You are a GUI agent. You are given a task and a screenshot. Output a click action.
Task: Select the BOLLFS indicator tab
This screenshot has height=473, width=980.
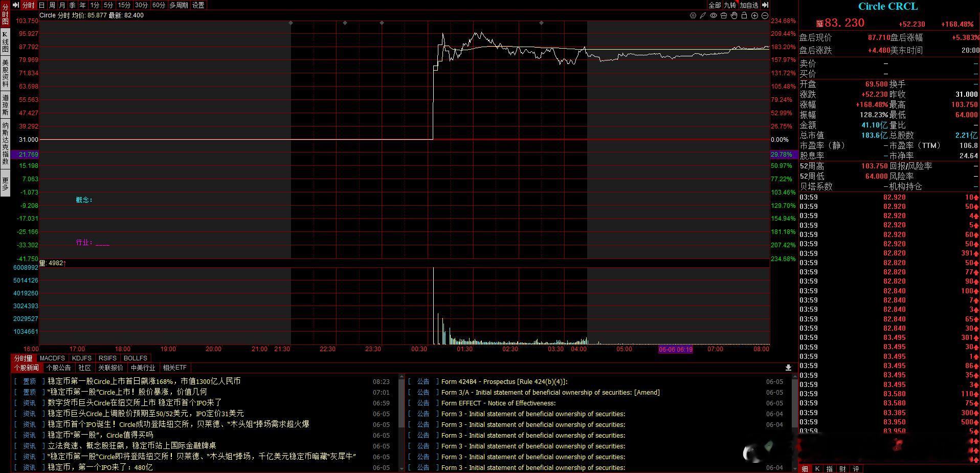[x=136, y=358]
